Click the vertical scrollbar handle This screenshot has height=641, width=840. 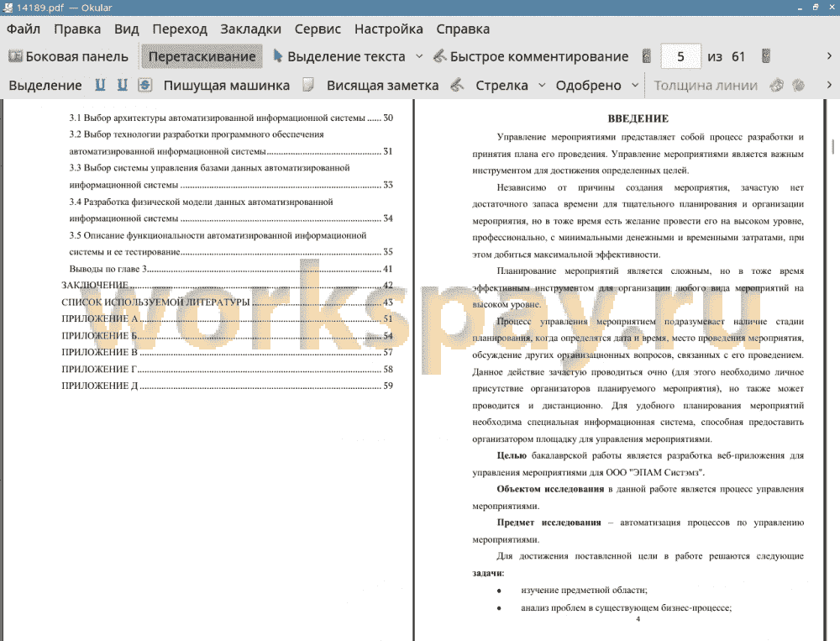tap(833, 146)
